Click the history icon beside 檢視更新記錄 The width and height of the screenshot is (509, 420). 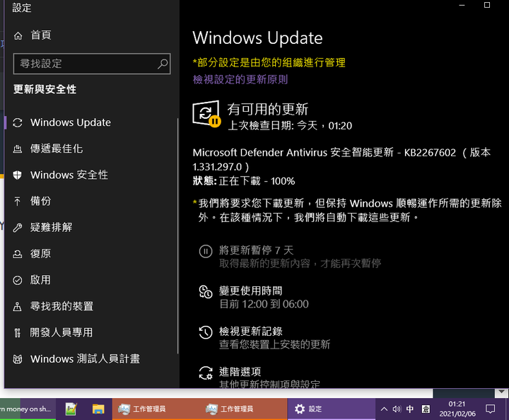[x=206, y=332]
